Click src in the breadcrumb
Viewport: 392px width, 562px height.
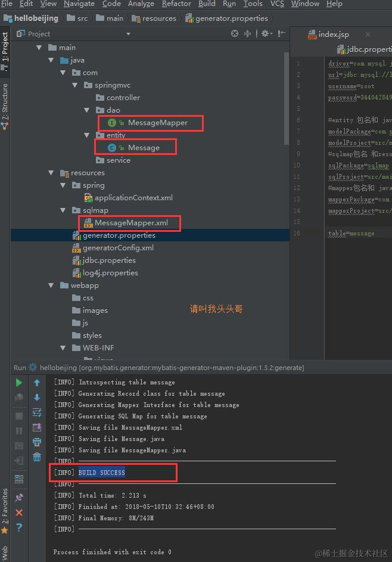pos(77,18)
